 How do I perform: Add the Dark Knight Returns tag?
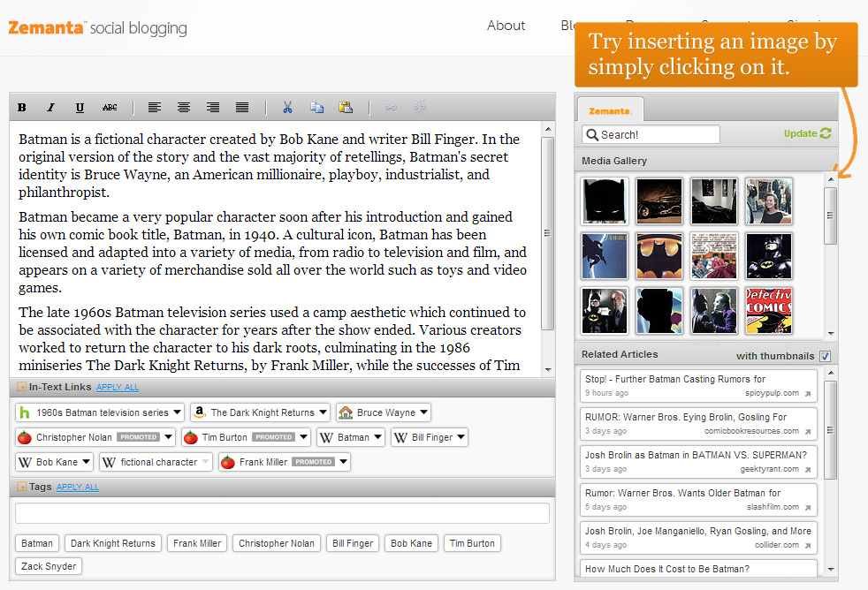pos(113,543)
